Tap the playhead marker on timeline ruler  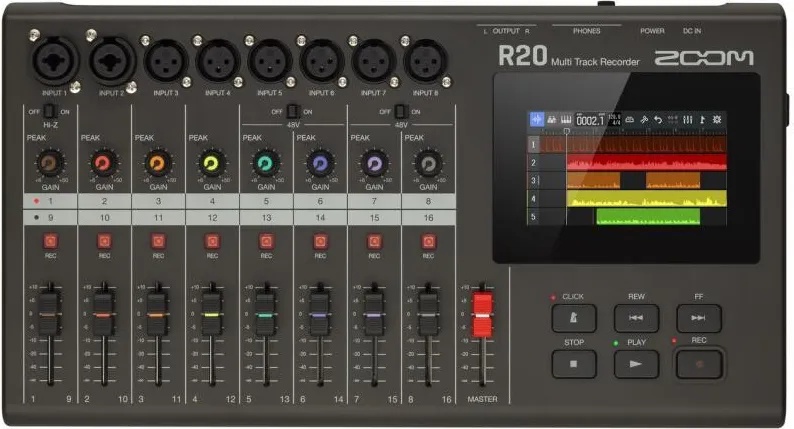[x=566, y=131]
